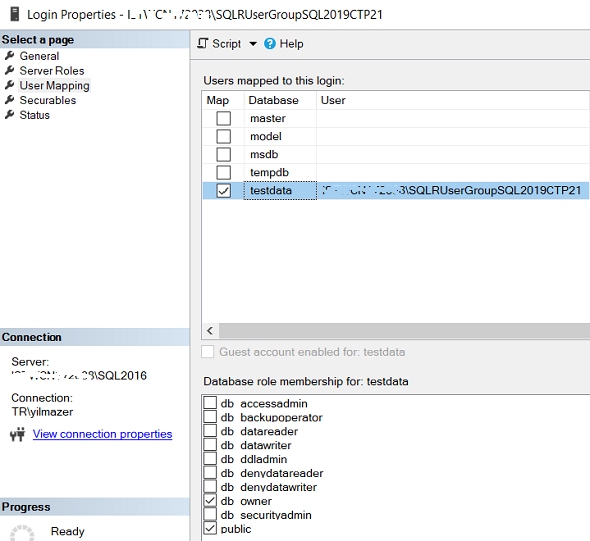Toggle Guest account enabled checkbox
The height and width of the screenshot is (541, 590).
pos(208,352)
